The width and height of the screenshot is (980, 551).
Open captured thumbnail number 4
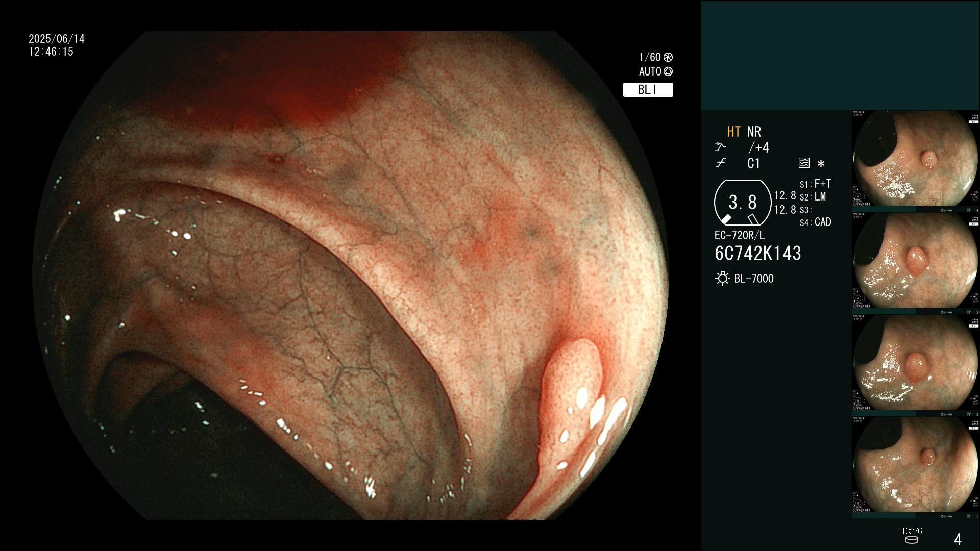click(916, 161)
